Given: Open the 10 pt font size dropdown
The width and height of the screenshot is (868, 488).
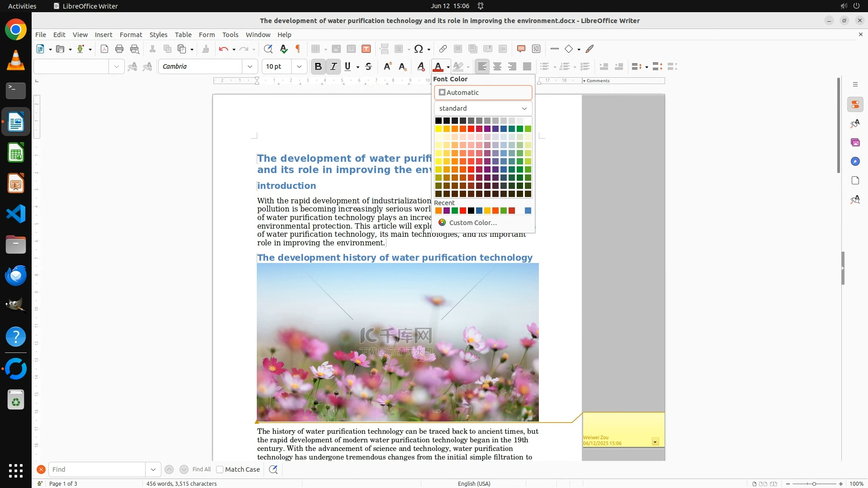Looking at the screenshot, I should (x=299, y=66).
